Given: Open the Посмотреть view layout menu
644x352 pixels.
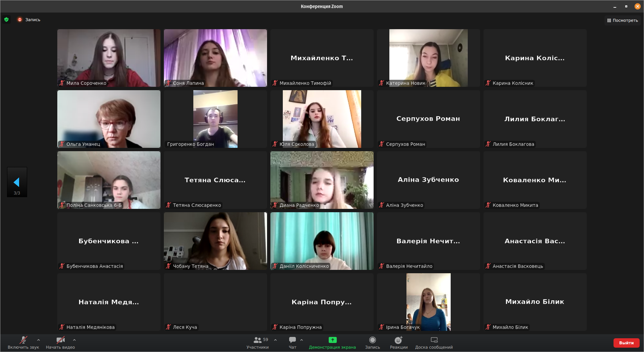Looking at the screenshot, I should pos(623,20).
